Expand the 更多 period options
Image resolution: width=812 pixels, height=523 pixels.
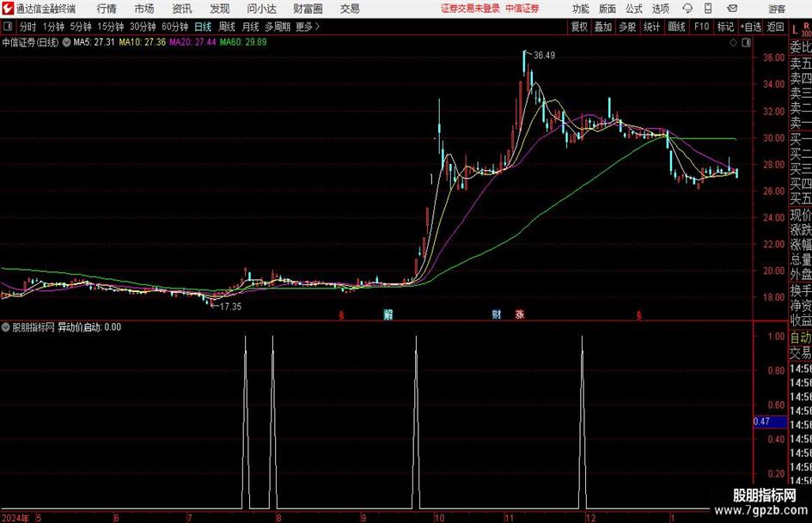coord(308,27)
